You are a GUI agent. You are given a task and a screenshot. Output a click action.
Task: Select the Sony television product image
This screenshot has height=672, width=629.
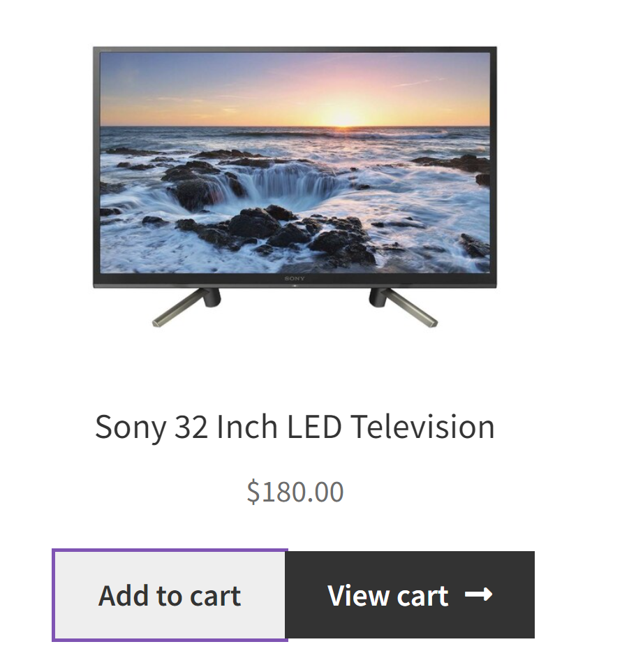[295, 187]
